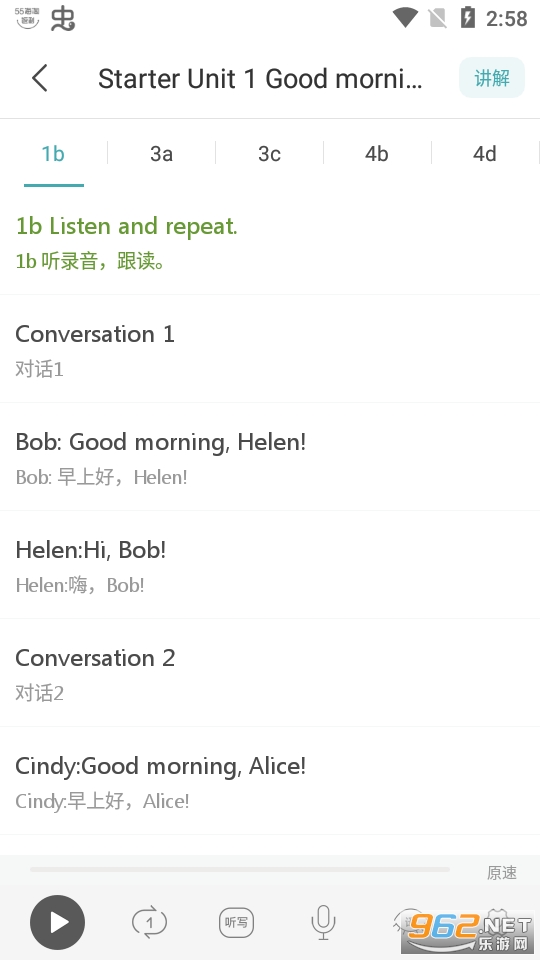The image size is (540, 960).
Task: Tap the "1b Listen and repeat." heading
Action: (x=126, y=227)
